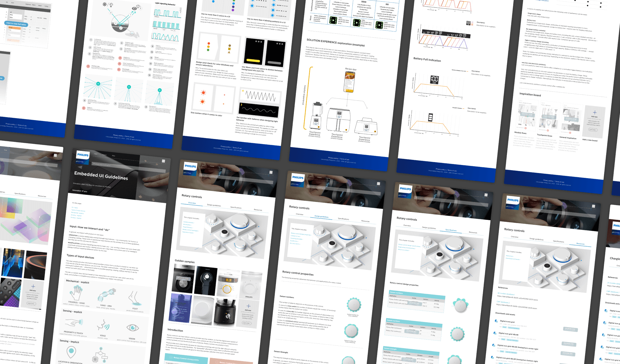Click the Golden samples link in This chapter includes
The height and width of the screenshot is (364, 620).
[189, 222]
